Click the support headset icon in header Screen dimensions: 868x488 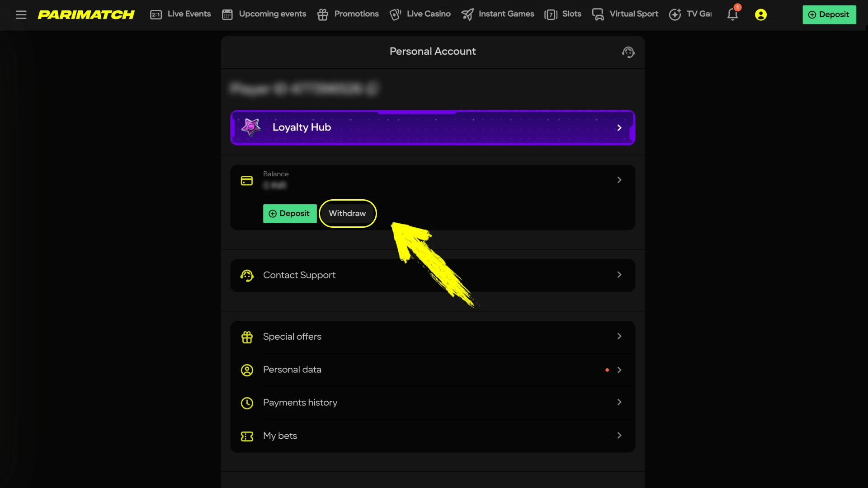[628, 52]
